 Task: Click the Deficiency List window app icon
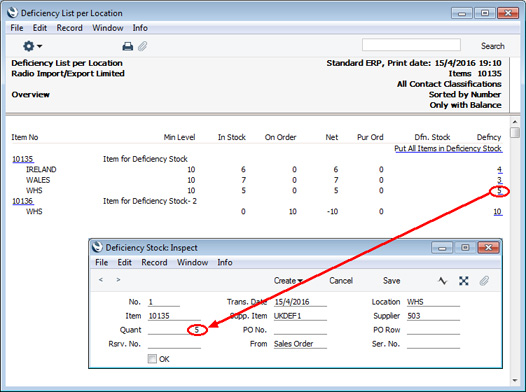coord(12,13)
